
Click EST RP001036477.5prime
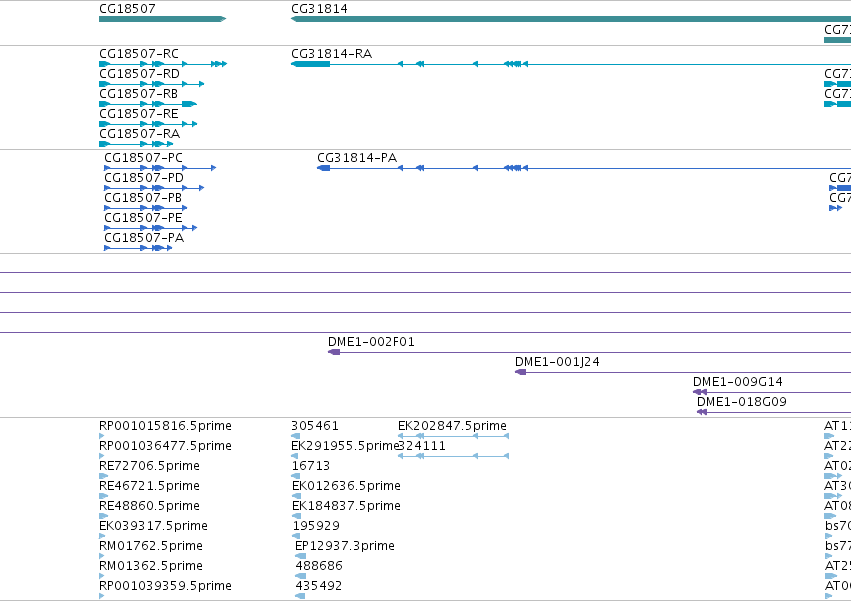point(165,446)
